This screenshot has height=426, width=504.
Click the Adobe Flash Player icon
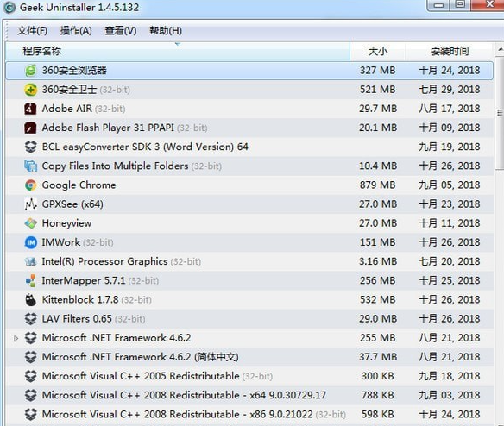pos(31,128)
